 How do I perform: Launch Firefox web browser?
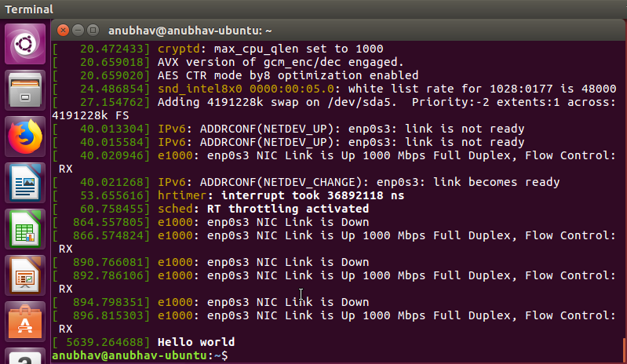[x=25, y=136]
